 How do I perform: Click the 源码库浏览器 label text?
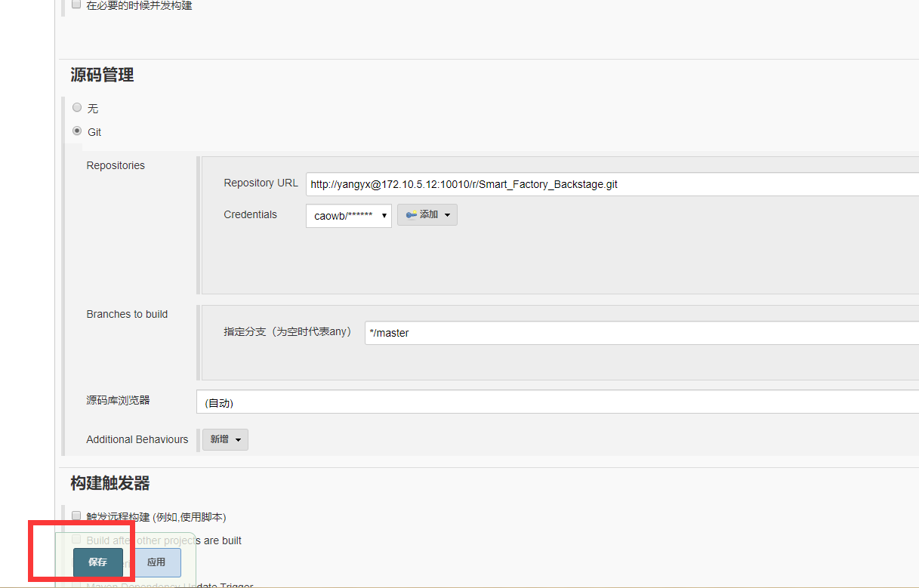(x=118, y=400)
